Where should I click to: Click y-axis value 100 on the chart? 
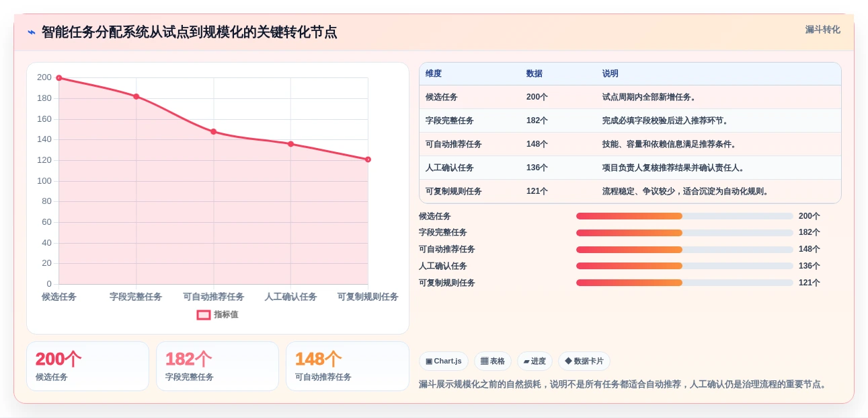[44, 181]
